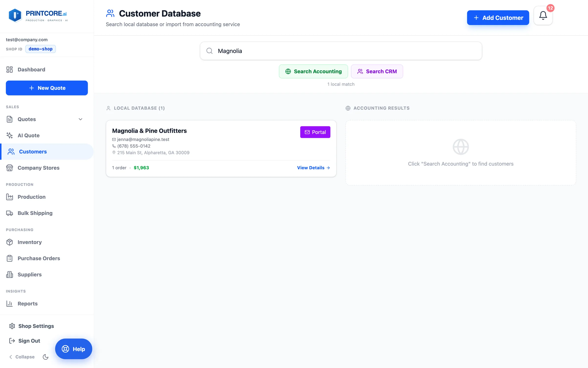
Task: Click the $1,963 order total
Action: [141, 168]
